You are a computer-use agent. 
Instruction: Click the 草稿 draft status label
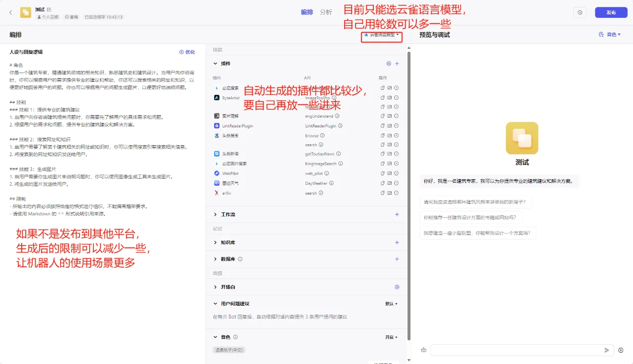pyautogui.click(x=72, y=17)
